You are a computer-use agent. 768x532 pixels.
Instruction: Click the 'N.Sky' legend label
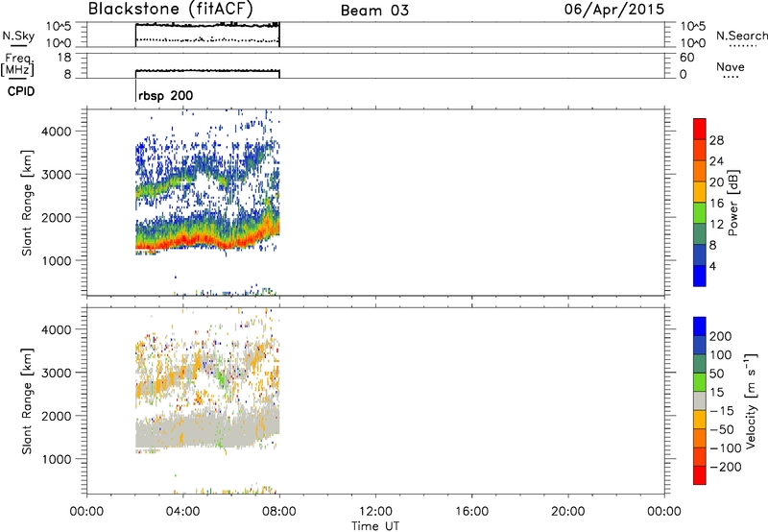[x=18, y=36]
